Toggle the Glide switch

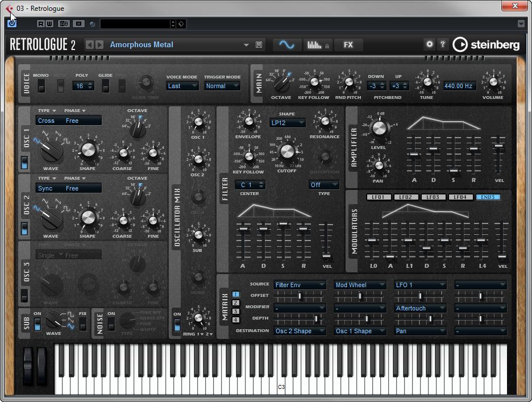pos(106,86)
